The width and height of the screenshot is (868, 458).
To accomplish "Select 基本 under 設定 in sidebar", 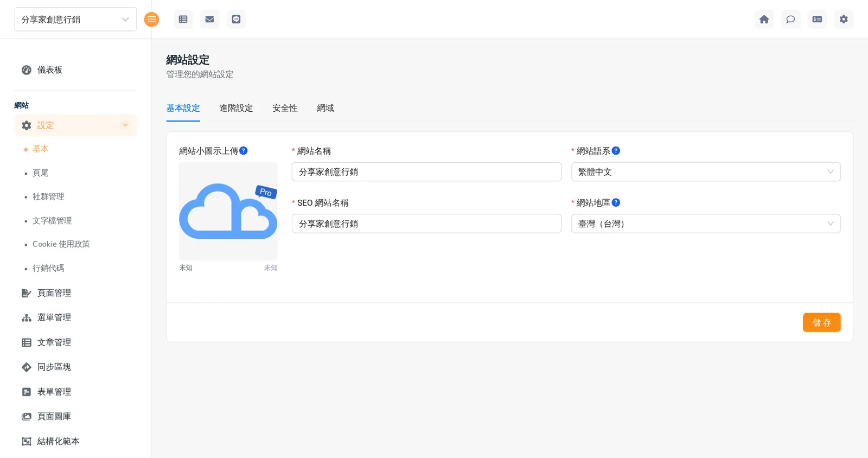I will [40, 149].
